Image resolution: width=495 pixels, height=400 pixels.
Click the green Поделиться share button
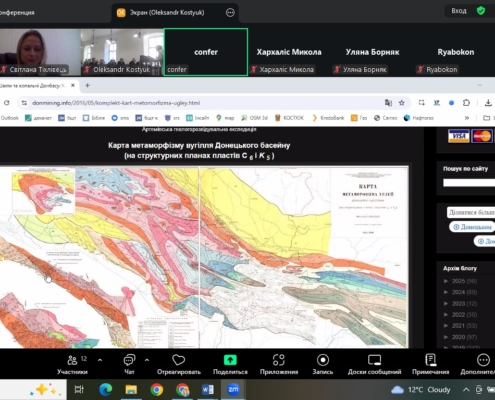tap(230, 360)
